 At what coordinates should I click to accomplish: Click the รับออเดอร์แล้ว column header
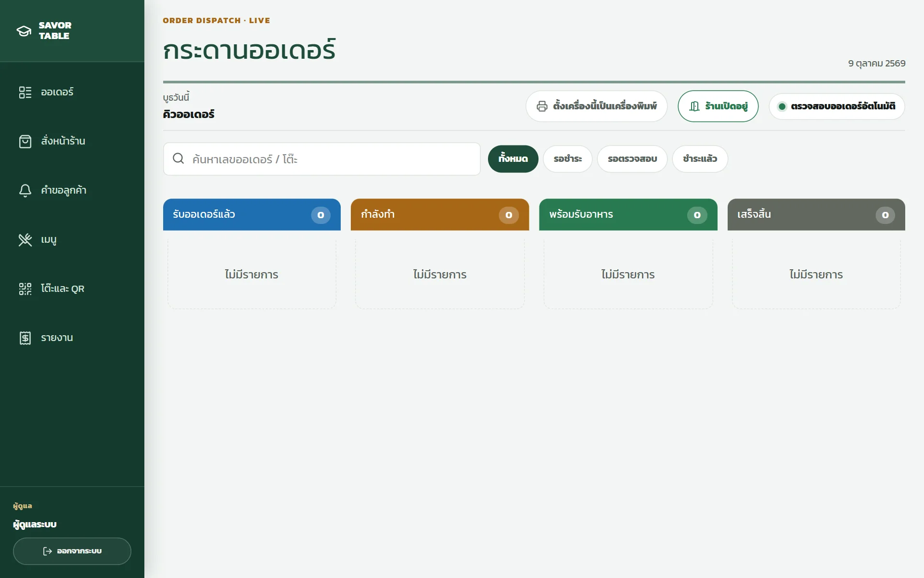click(x=252, y=214)
